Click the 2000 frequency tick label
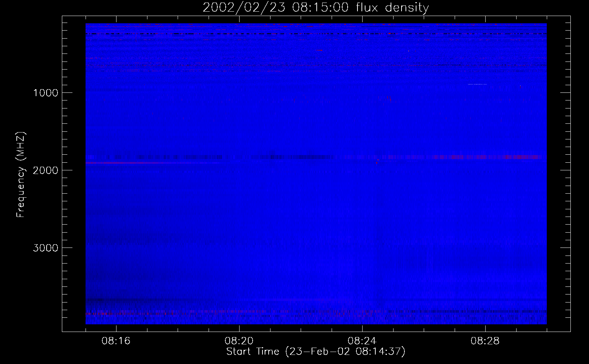The width and height of the screenshot is (589, 364). [x=46, y=170]
